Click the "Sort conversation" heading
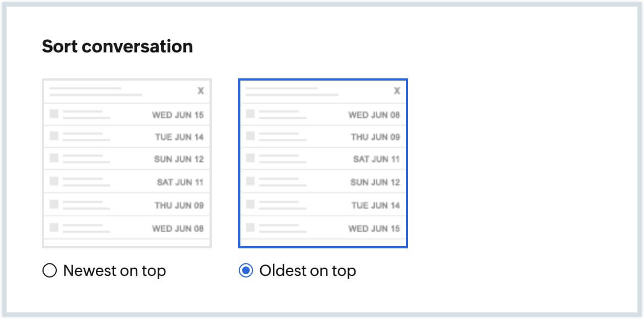This screenshot has width=644, height=319. tap(117, 46)
